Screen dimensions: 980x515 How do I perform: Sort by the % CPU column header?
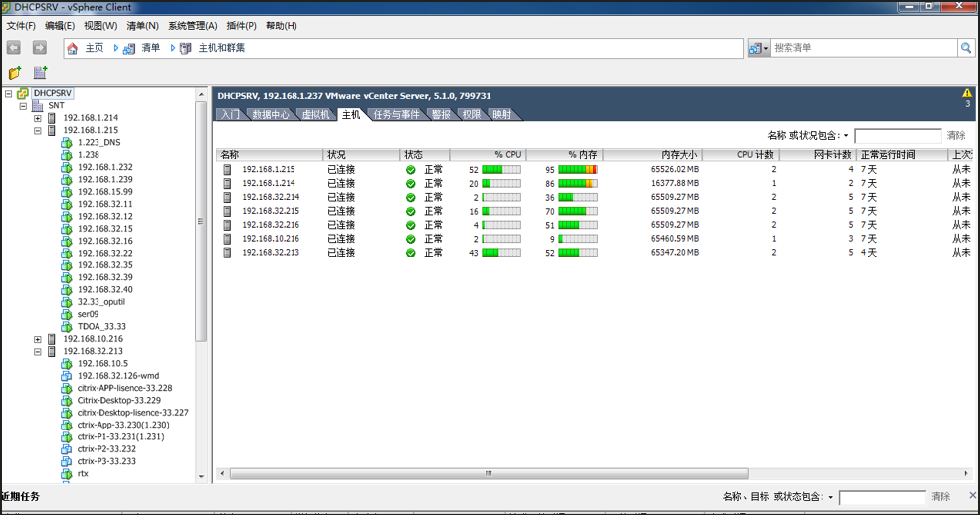(x=488, y=155)
